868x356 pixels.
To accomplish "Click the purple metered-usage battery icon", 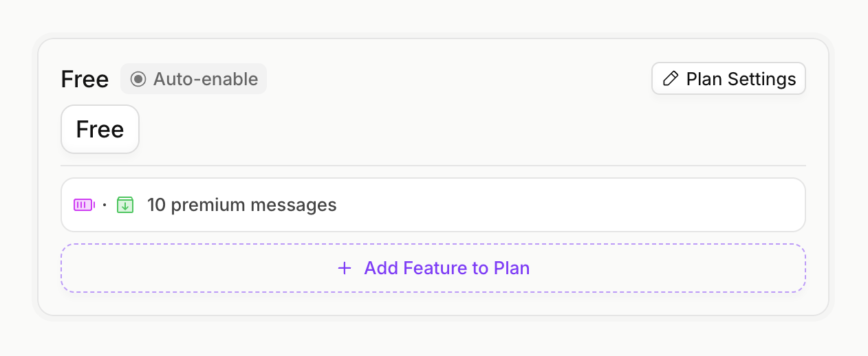I will [x=84, y=205].
